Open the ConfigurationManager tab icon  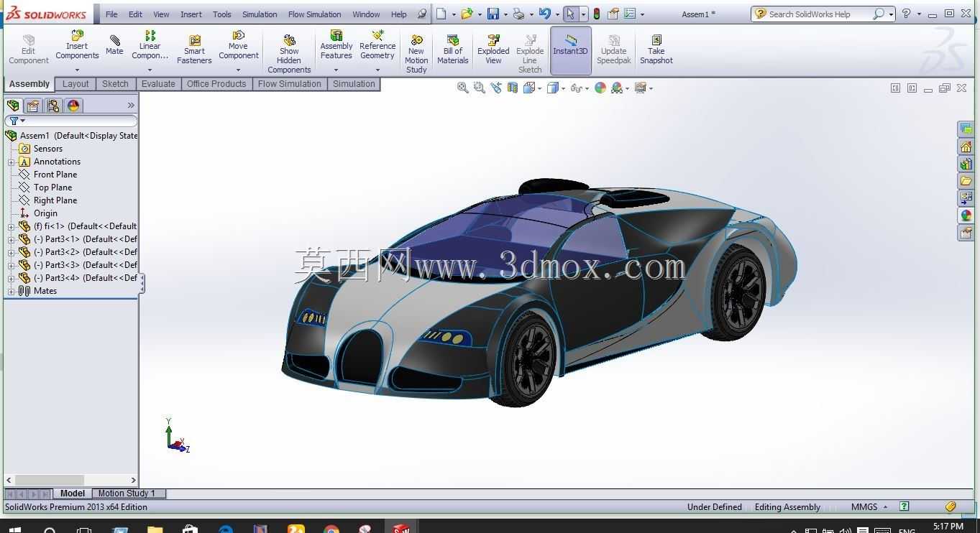(53, 106)
